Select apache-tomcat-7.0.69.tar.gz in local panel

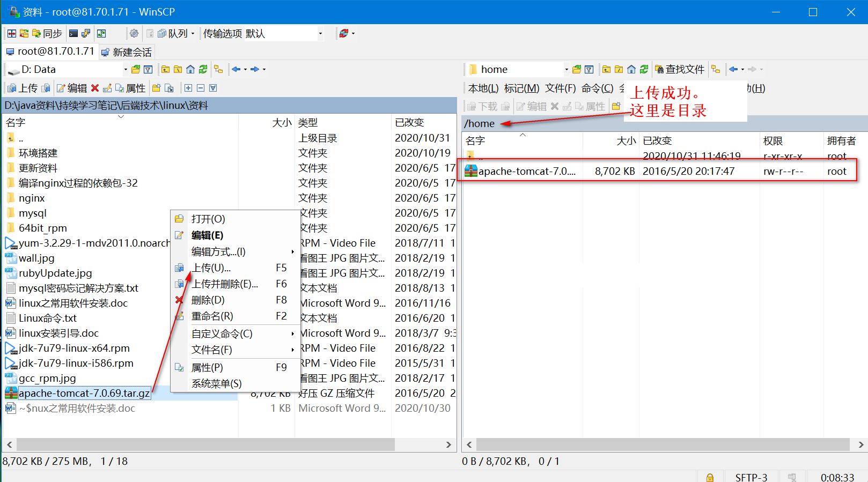84,393
